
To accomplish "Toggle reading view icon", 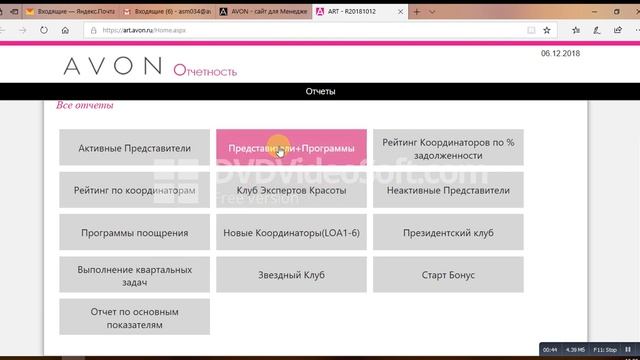I will pyautogui.click(x=531, y=30).
